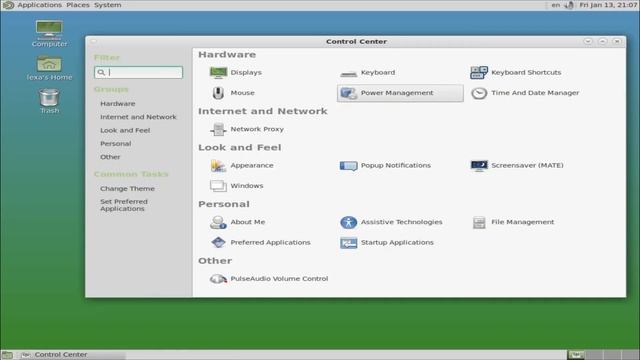Screen dimensions: 640x360
Task: Click the show desktop icon in bottom panel
Action: tap(7, 355)
